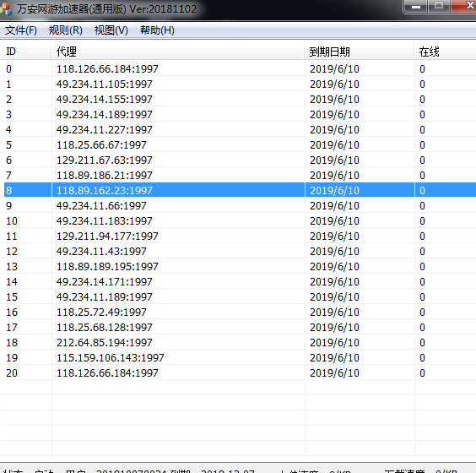Open the 帮助(H) menu

pyautogui.click(x=157, y=30)
